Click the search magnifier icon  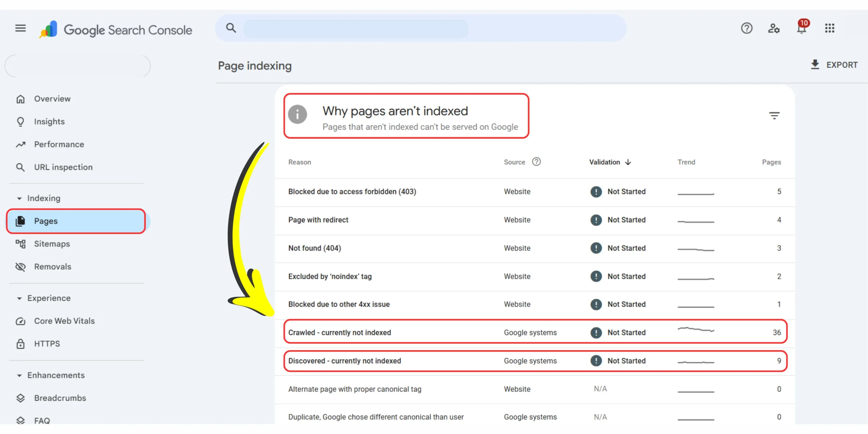click(x=231, y=28)
